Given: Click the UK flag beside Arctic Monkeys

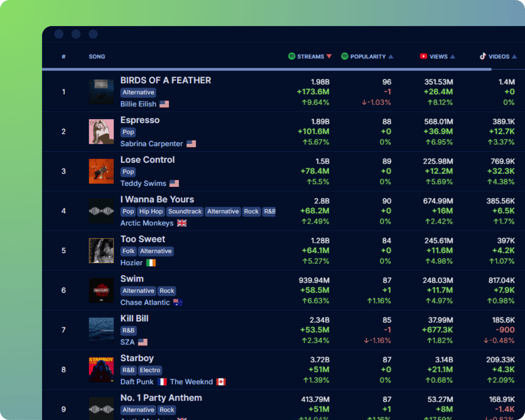Looking at the screenshot, I should point(181,223).
